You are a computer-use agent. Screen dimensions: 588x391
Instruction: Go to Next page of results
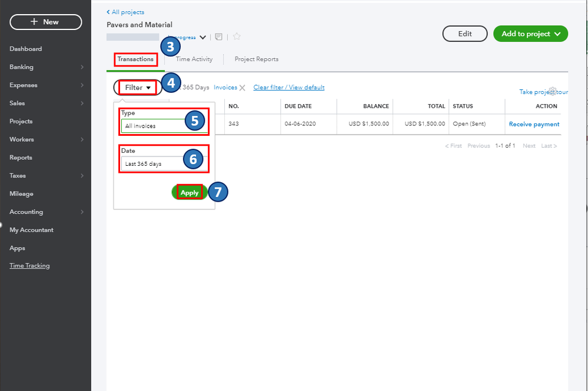(x=529, y=146)
